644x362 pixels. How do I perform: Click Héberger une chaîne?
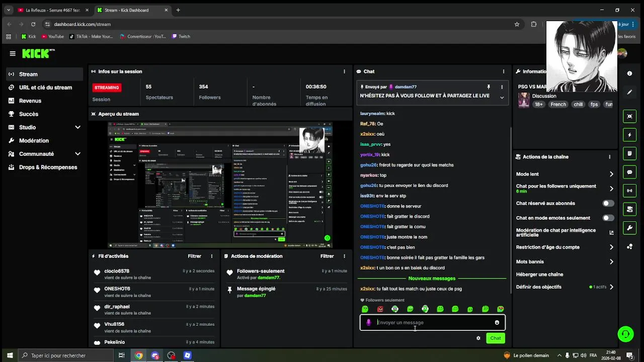click(539, 275)
